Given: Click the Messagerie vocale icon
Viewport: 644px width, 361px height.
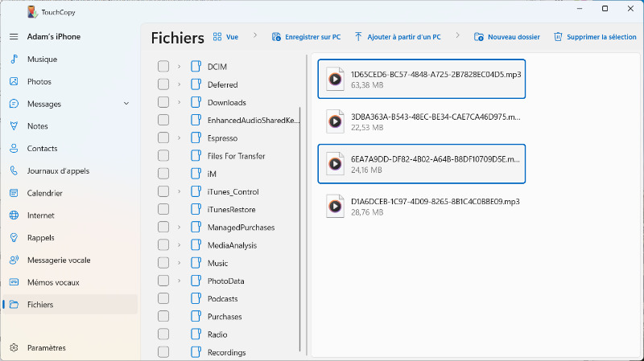Looking at the screenshot, I should pyautogui.click(x=14, y=260).
